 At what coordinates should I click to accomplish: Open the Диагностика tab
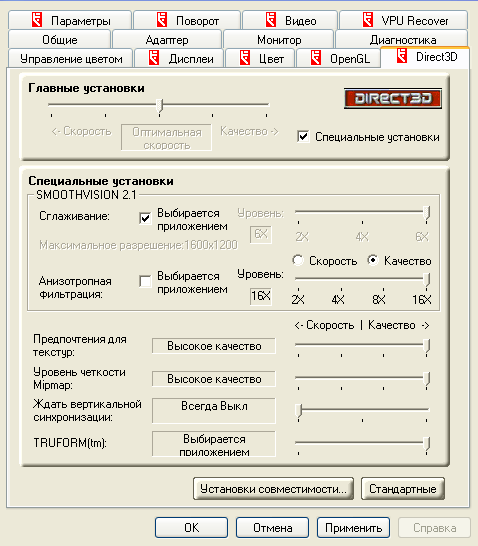[x=402, y=39]
